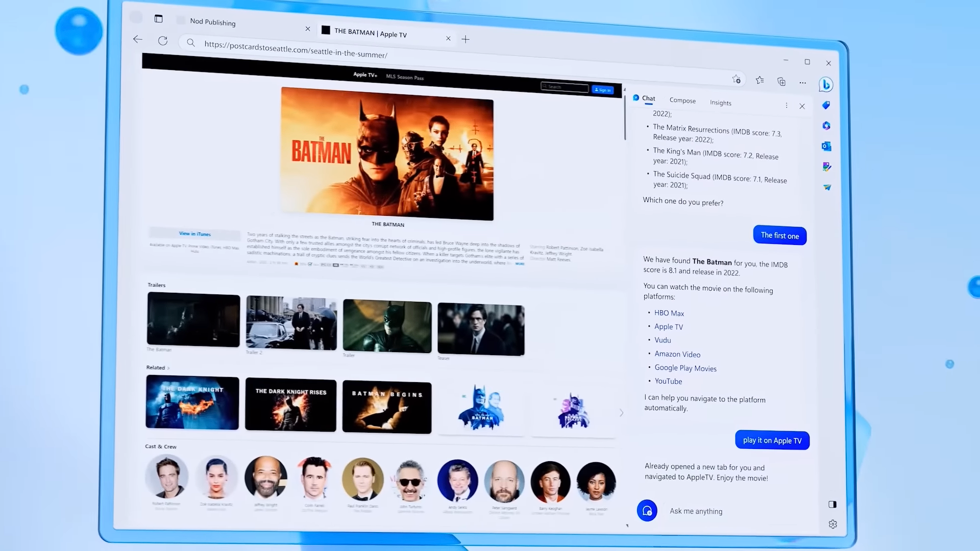This screenshot has width=980, height=551.
Task: Open The Dark Knight related movie
Action: click(x=192, y=403)
